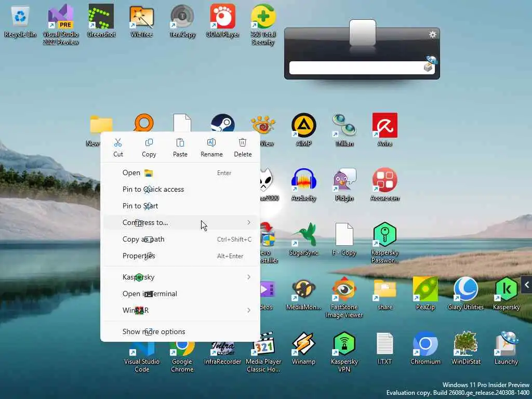Click Rename in the context menu
This screenshot has height=399, width=532.
[211, 148]
